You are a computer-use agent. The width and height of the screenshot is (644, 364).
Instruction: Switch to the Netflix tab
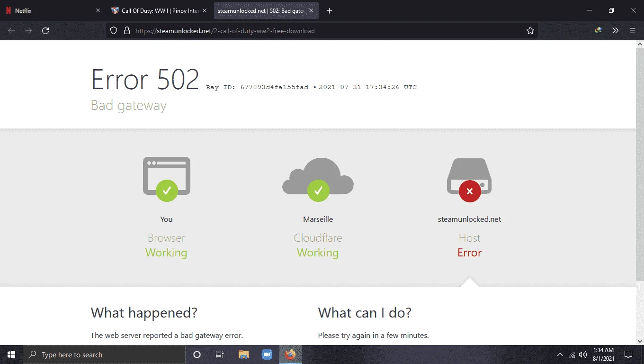pos(53,11)
